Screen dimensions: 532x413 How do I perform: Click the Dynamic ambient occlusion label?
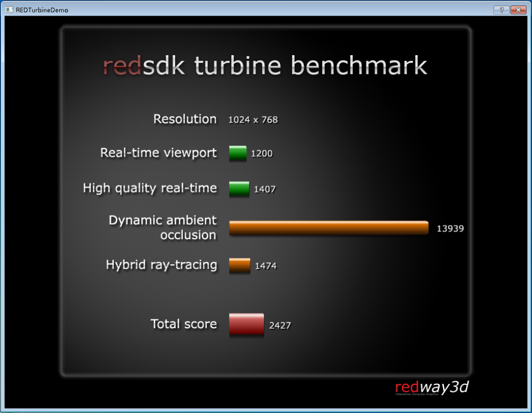[163, 227]
